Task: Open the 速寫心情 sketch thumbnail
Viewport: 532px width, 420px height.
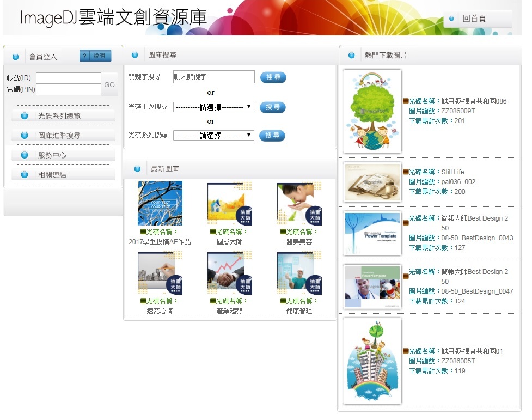Action: [160, 272]
